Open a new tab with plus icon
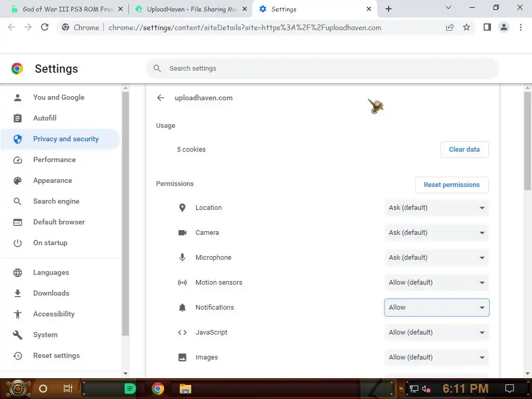 point(389,9)
